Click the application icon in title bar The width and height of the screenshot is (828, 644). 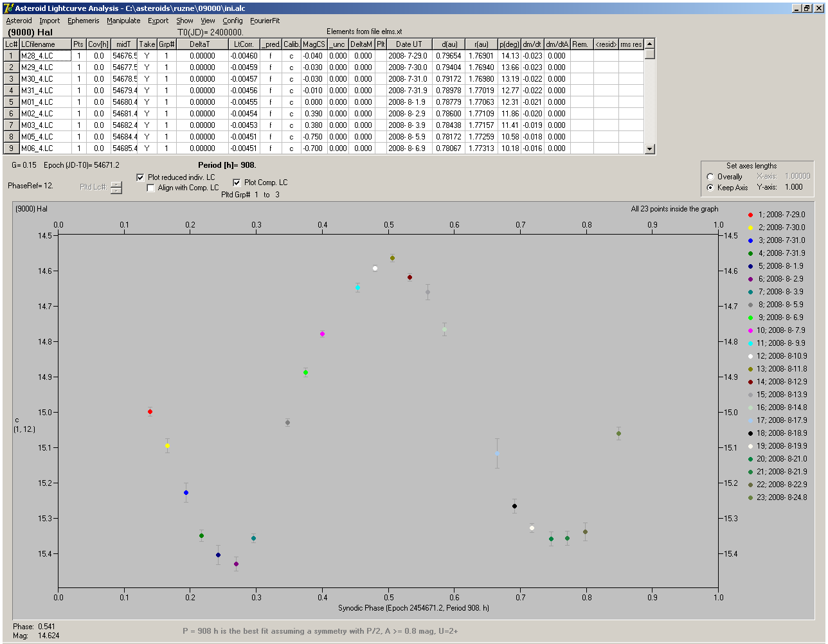click(8, 8)
